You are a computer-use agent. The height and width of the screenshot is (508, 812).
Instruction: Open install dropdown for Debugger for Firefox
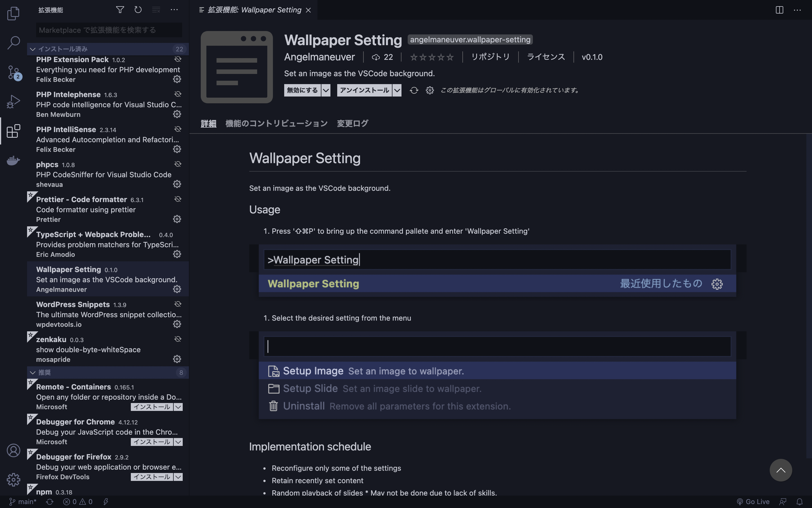click(178, 477)
